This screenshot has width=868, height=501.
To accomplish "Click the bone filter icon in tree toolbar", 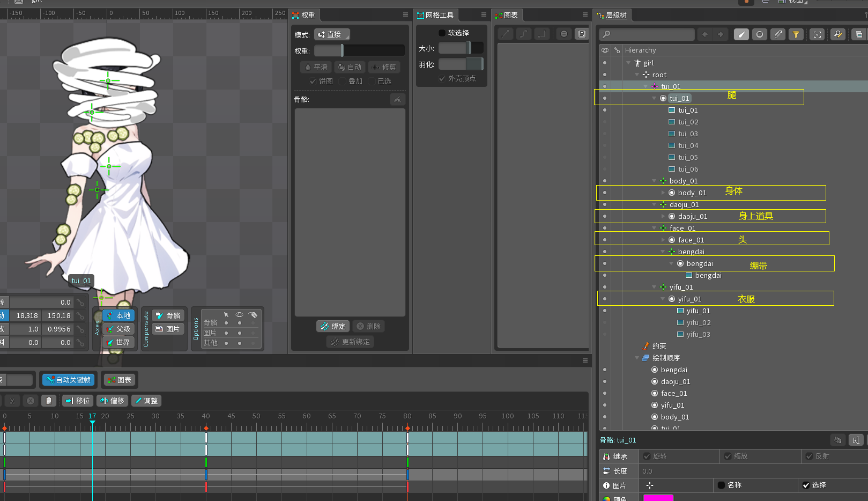I will tap(741, 34).
